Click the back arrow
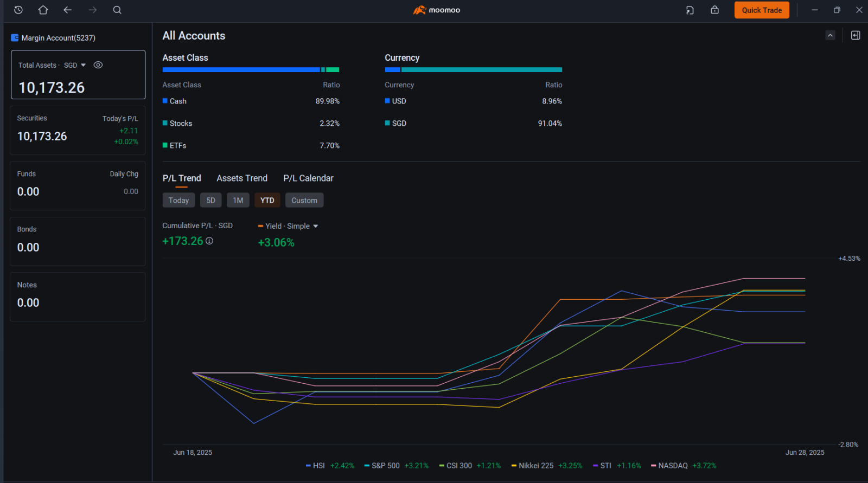Image resolution: width=868 pixels, height=483 pixels. click(x=68, y=10)
